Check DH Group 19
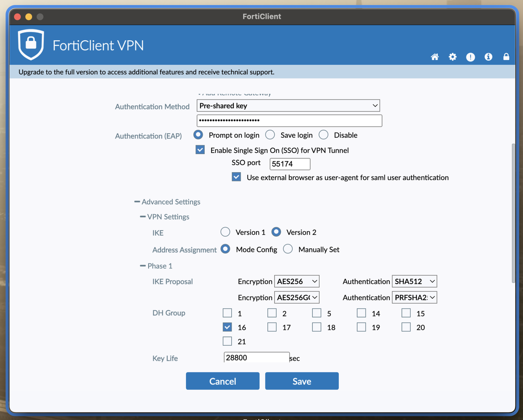523x420 pixels. coord(361,327)
